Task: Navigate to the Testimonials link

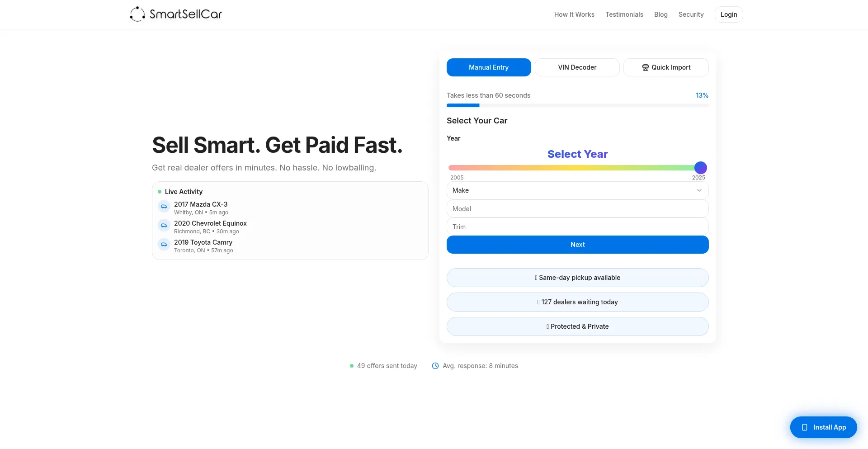Action: pos(624,14)
